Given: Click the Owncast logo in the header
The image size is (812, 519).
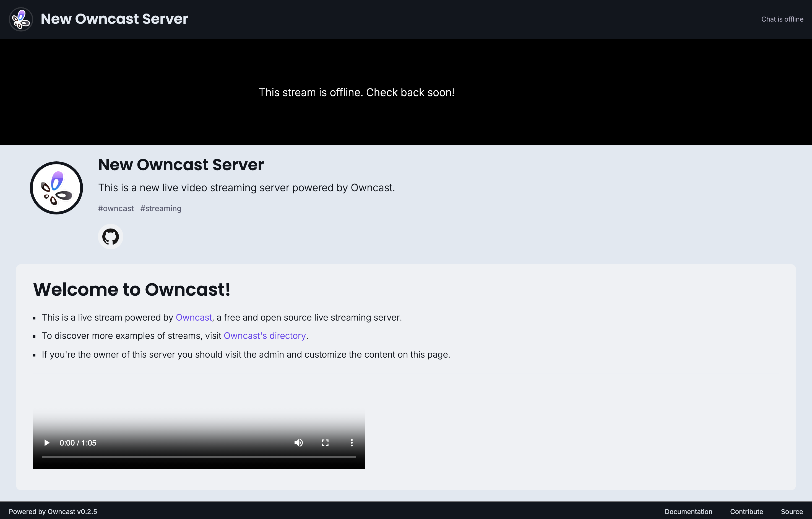Looking at the screenshot, I should coord(21,19).
